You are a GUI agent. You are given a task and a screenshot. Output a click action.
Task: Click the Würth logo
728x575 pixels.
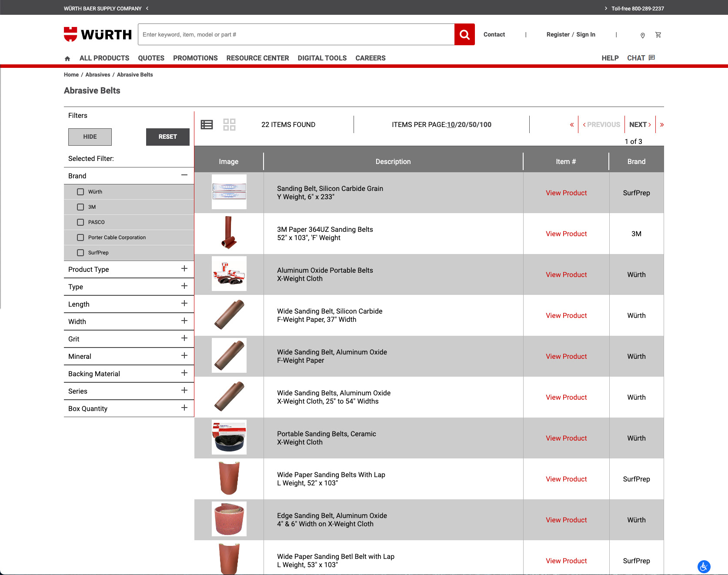pyautogui.click(x=98, y=34)
